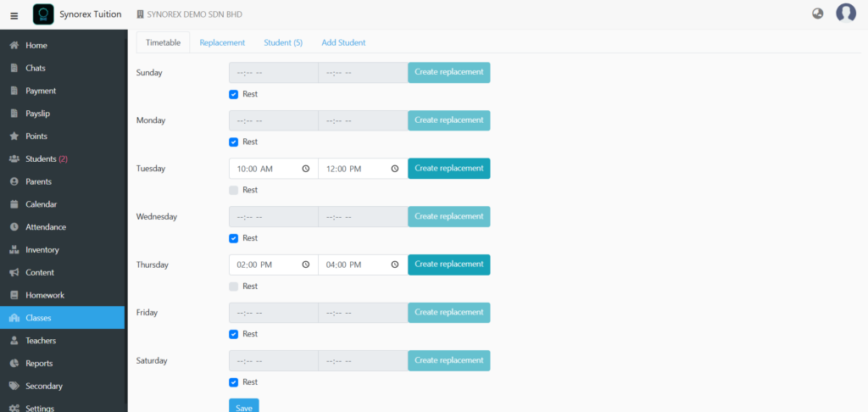Click the Synorex Tuition title text
Screen dimensions: 868x412
(x=90, y=14)
